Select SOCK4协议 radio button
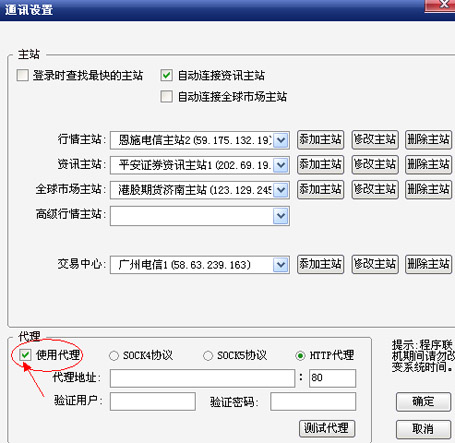This screenshot has height=443, width=455. pyautogui.click(x=114, y=356)
